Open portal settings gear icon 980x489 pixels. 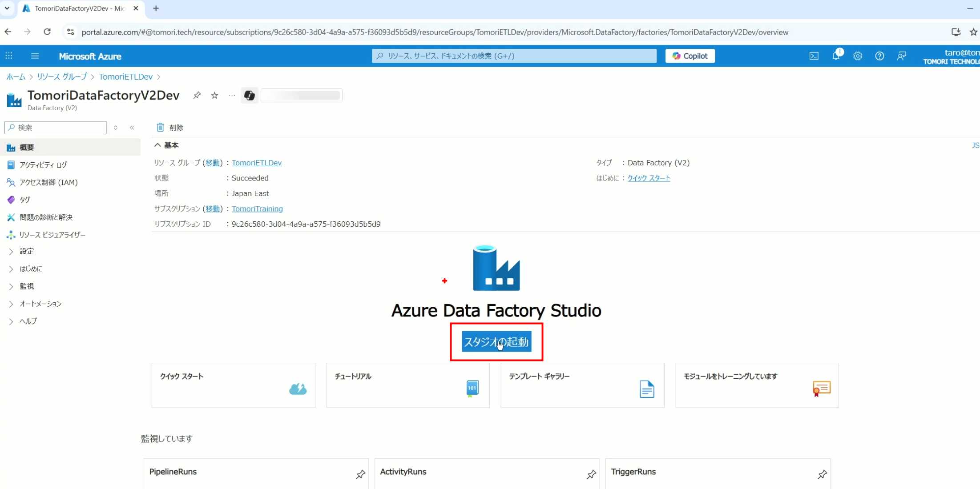pyautogui.click(x=858, y=56)
